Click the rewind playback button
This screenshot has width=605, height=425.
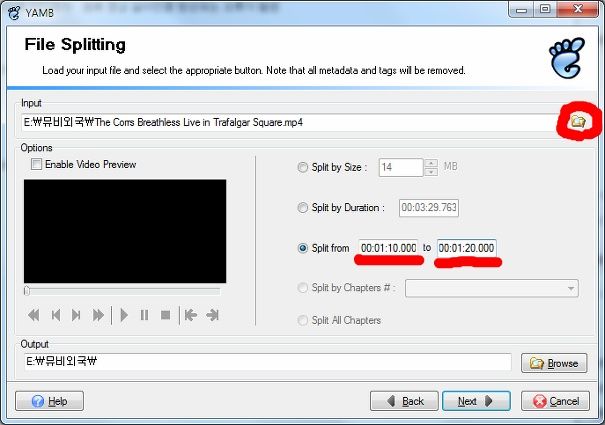pyautogui.click(x=34, y=315)
